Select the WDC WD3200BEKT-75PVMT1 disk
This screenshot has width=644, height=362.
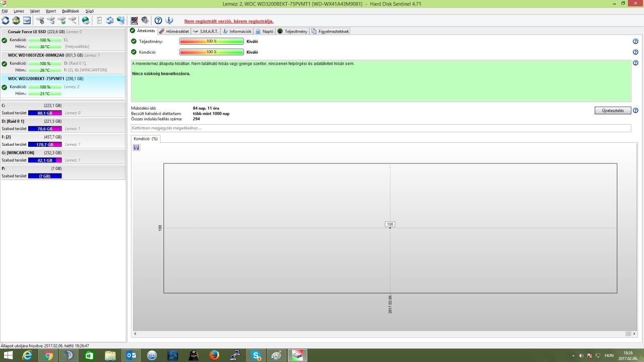pyautogui.click(x=62, y=86)
